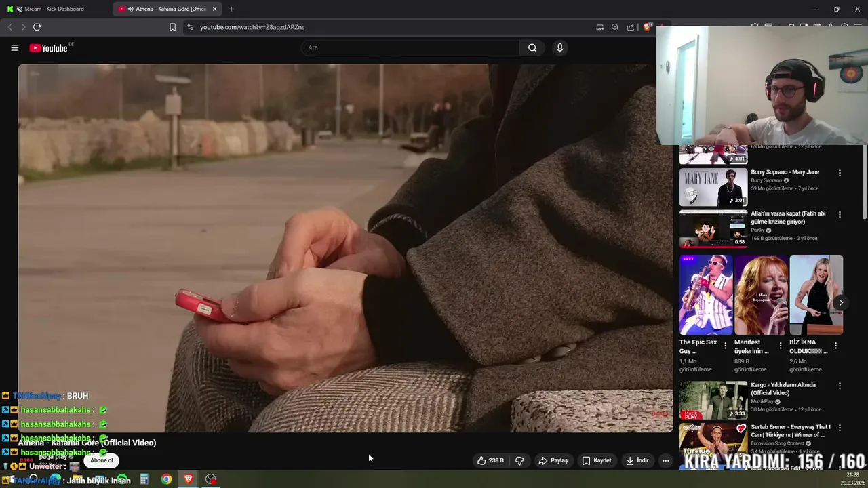The image size is (868, 488).
Task: Open Sertab Erener - Everyway That I Can
Action: coord(790,431)
